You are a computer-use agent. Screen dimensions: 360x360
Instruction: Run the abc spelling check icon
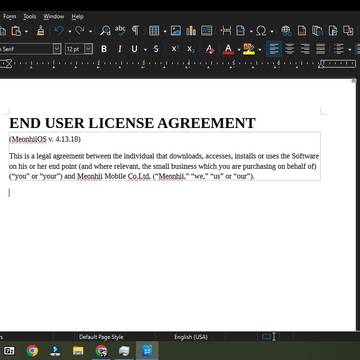(x=120, y=30)
